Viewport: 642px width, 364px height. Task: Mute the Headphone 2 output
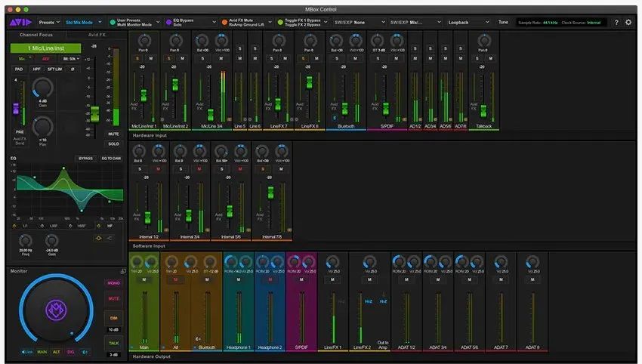click(270, 279)
